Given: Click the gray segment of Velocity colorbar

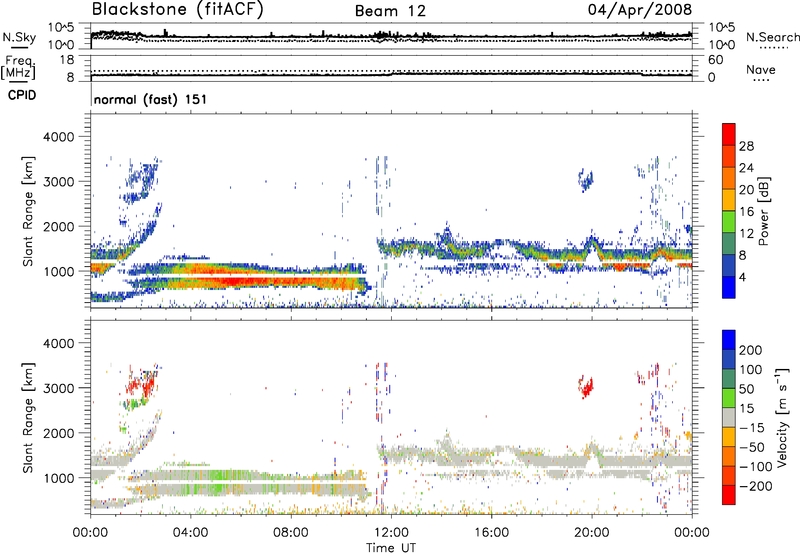Looking at the screenshot, I should click(x=729, y=417).
